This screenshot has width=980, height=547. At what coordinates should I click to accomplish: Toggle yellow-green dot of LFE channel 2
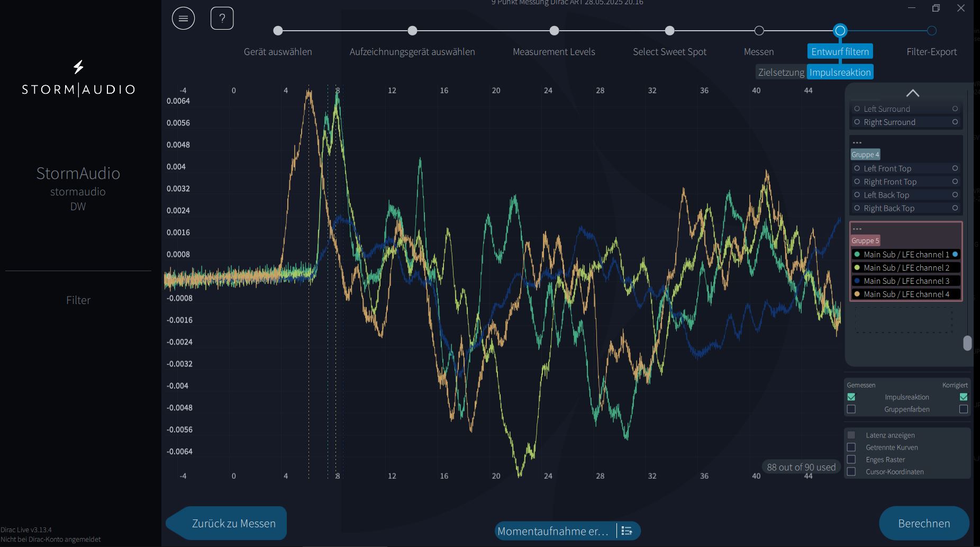(x=857, y=267)
